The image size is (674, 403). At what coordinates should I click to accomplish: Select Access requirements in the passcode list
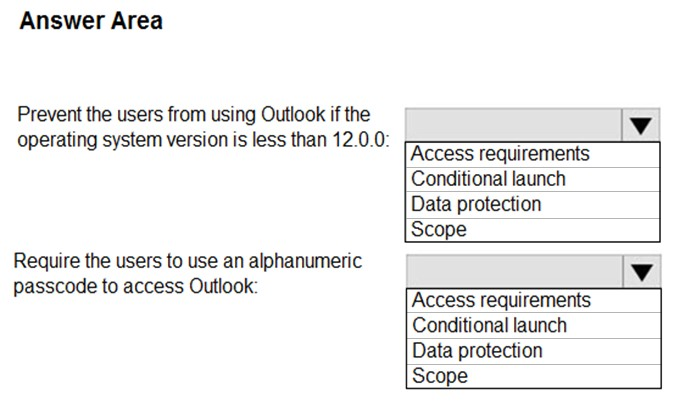point(533,300)
